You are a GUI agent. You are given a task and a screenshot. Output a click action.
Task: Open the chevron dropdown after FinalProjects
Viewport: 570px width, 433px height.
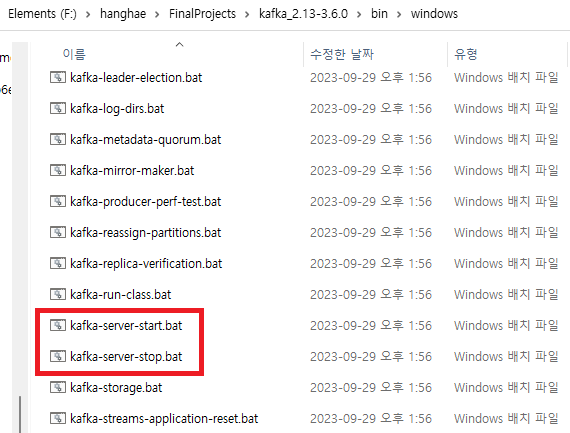(x=247, y=15)
